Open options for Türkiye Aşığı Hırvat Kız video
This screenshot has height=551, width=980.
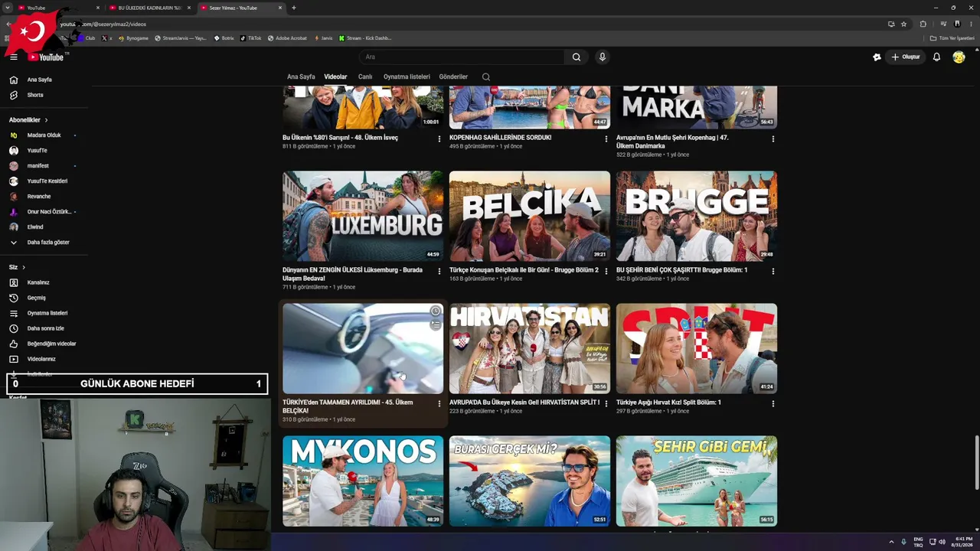(x=773, y=403)
